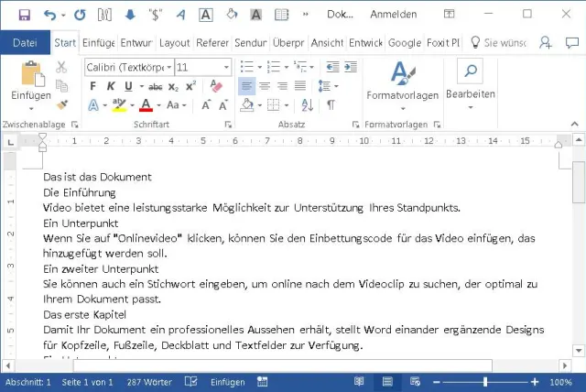Expand the Bearbeiten editing group
Image resolution: width=586 pixels, height=392 pixels.
[x=470, y=84]
